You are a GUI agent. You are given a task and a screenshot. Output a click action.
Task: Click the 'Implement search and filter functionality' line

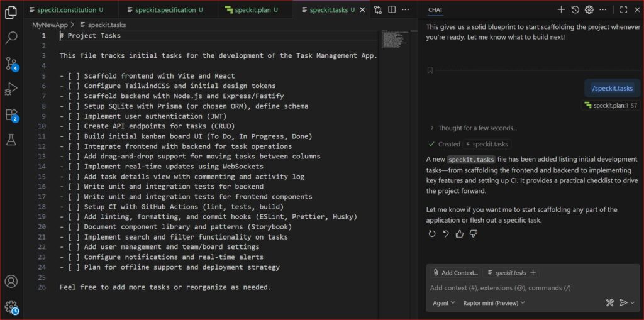(x=174, y=236)
